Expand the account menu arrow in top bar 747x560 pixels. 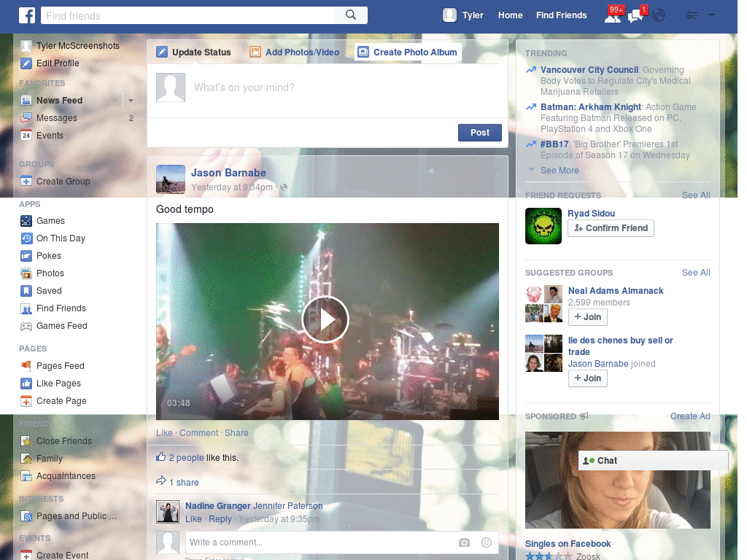pyautogui.click(x=711, y=16)
